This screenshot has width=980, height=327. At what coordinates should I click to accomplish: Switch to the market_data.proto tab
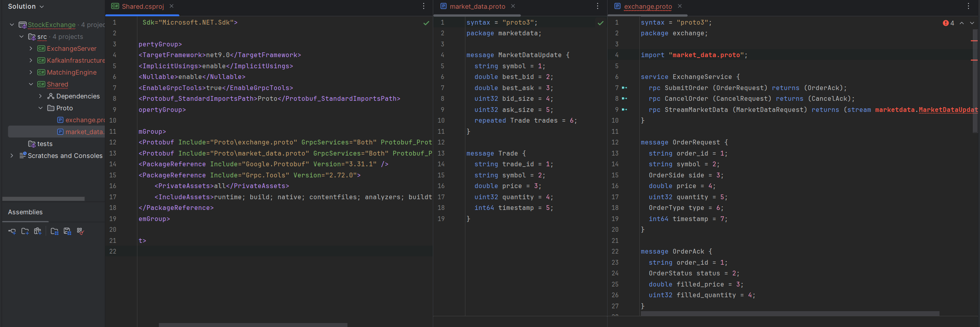[x=477, y=6]
